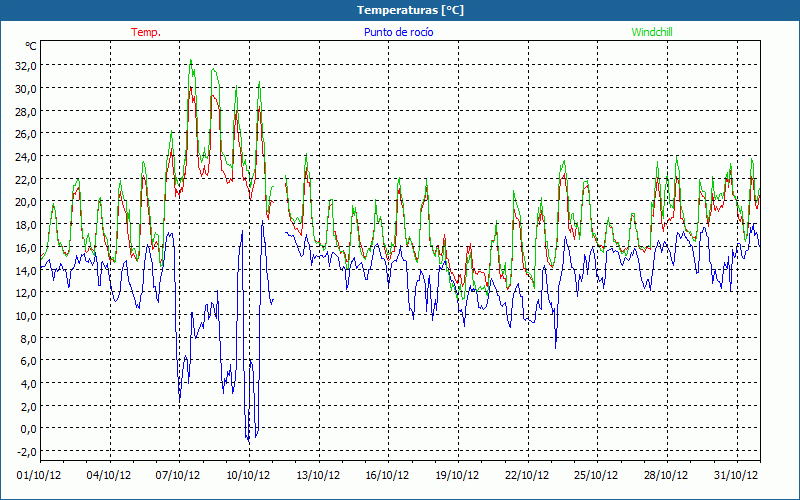Screen dimensions: 800x500
Task: Click the 07/10/12 date label
Action: [178, 476]
